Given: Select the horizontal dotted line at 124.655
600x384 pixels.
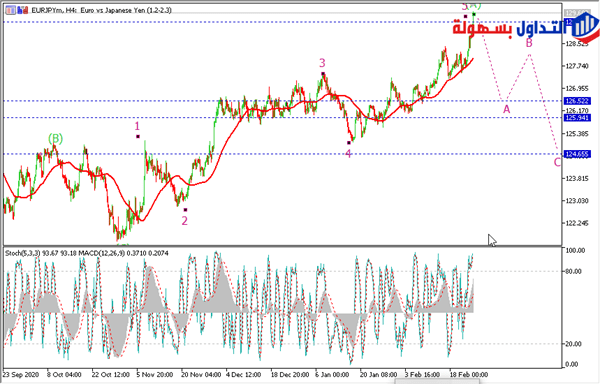Looking at the screenshot, I should tap(282, 154).
